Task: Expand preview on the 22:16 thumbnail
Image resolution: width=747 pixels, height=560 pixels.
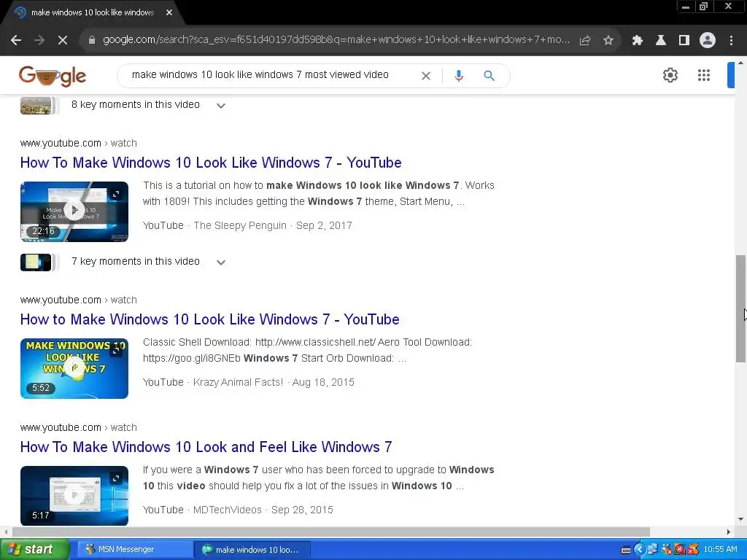Action: (116, 194)
